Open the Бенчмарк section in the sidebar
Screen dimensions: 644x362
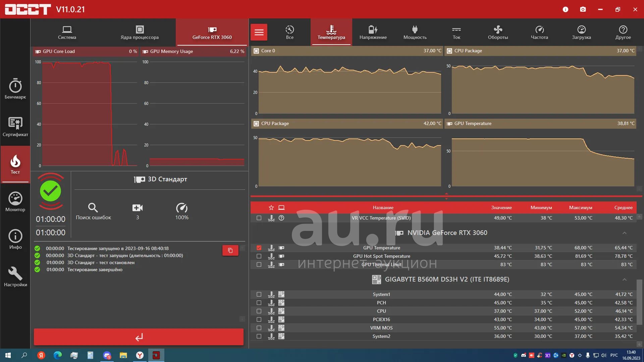tap(15, 89)
